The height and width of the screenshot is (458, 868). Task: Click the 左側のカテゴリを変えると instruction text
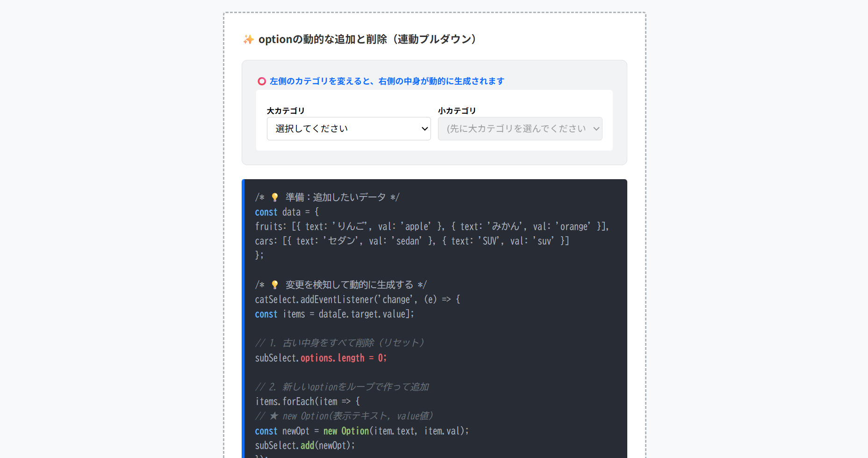coord(386,81)
